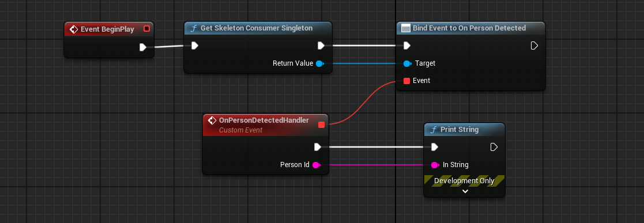Click the Event BeginPlay delegate output pin
Viewport: 644px width, 223px height.
146,29
